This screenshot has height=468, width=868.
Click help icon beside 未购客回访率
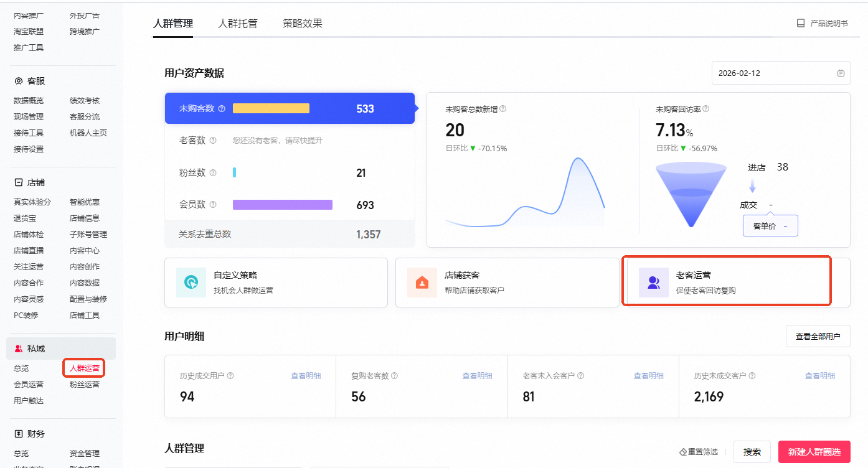(x=706, y=109)
